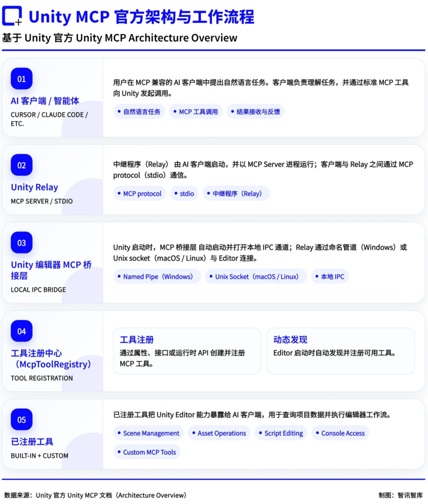Click the main title Unity MCP 官方架构与工作流程
Screen dimensions: 428x504
point(142,17)
